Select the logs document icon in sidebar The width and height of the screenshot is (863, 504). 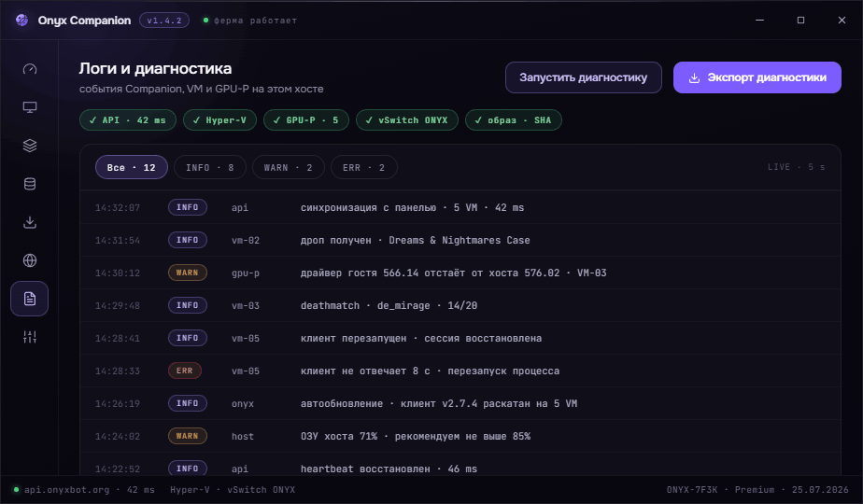tap(30, 299)
